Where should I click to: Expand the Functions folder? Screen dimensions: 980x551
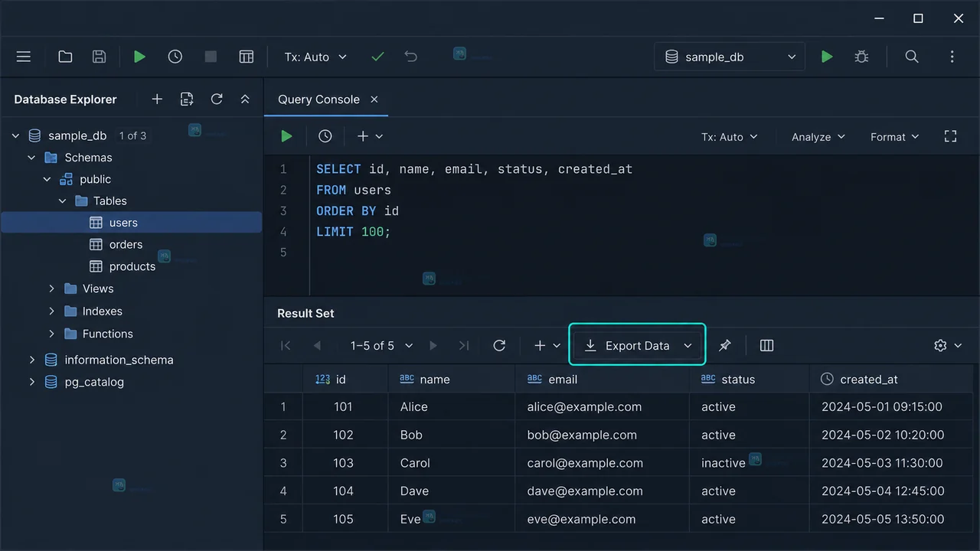coord(51,334)
